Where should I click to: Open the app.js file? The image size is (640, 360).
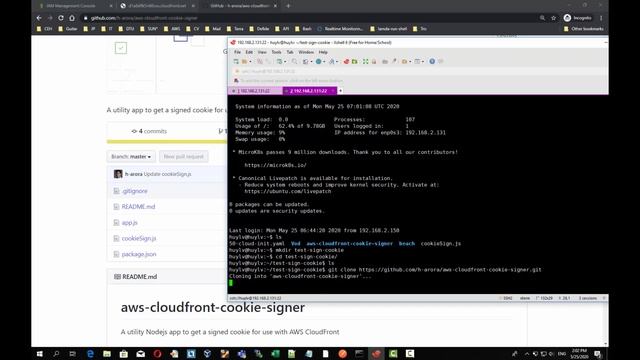[129, 222]
